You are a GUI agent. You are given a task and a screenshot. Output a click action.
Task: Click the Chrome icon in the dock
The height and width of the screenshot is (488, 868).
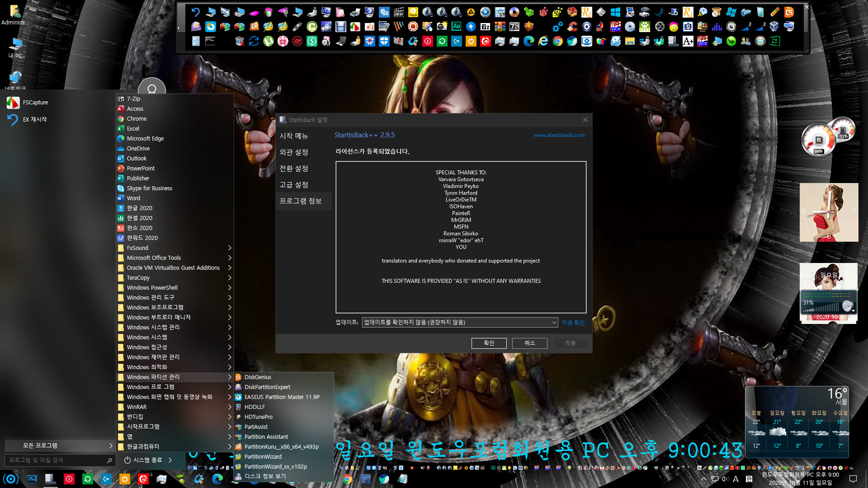(x=557, y=41)
